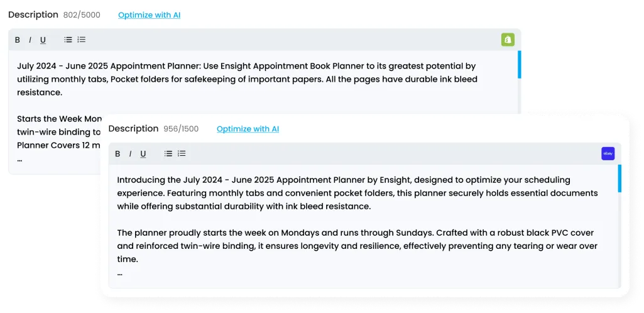
Task: Click the trailing ellipsis in the eBay description
Action: [x=119, y=273]
